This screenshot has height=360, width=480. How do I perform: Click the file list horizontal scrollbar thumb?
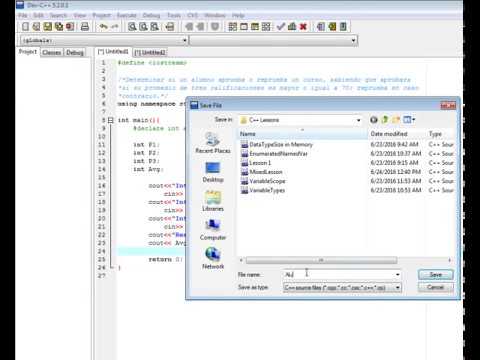pos(321,260)
